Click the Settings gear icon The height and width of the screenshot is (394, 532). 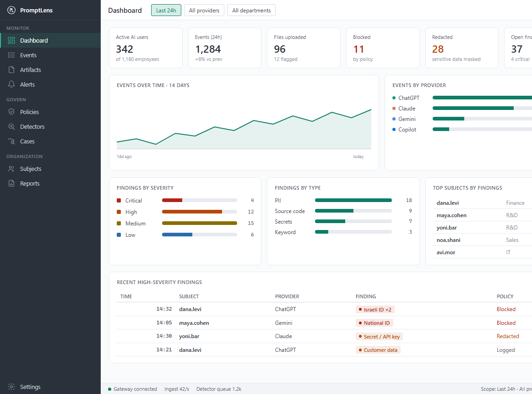[11, 387]
